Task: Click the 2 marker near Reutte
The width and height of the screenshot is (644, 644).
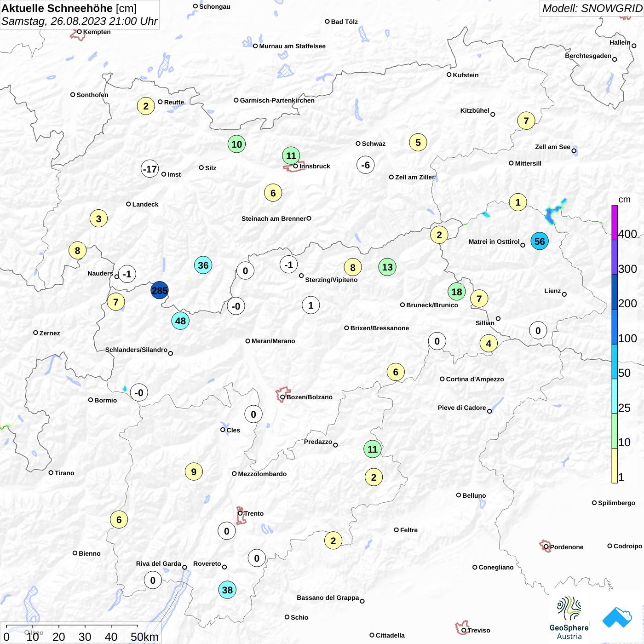Action: click(x=146, y=106)
